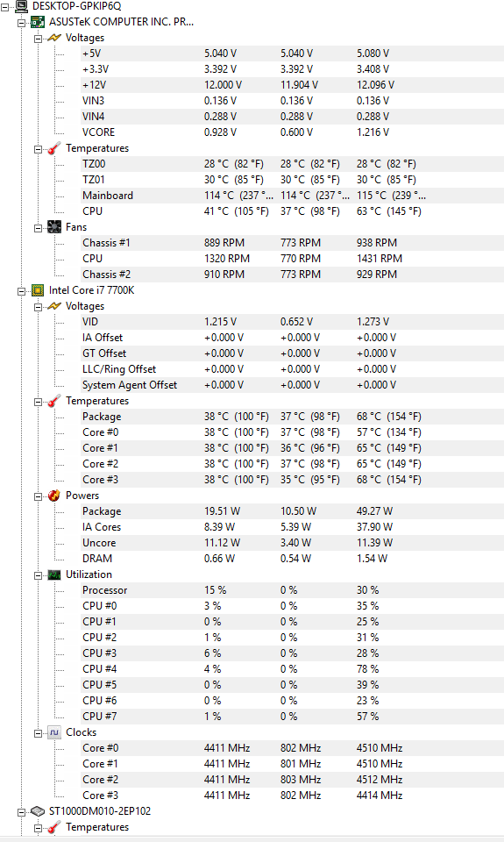Collapse the Intel Core i7 7700K node

21,291
